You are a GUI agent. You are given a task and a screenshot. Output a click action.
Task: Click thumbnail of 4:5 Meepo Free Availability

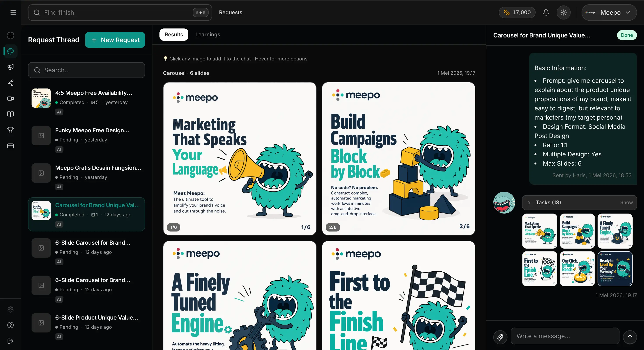point(41,98)
